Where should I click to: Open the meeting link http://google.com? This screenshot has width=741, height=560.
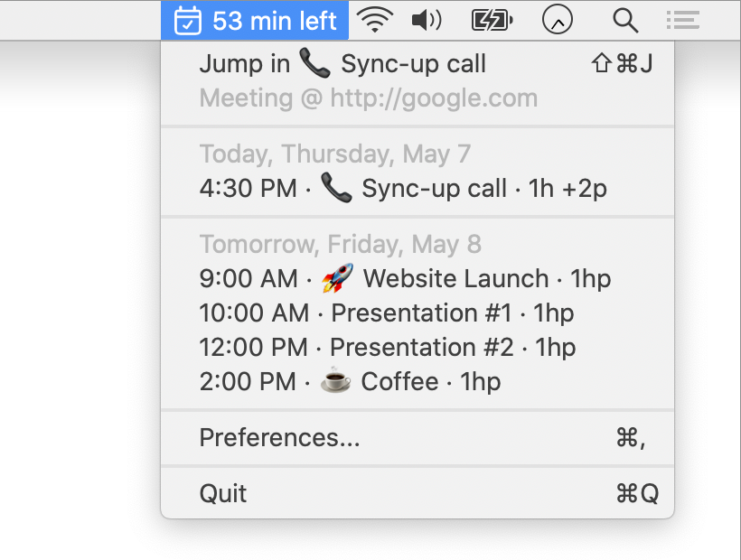coord(368,98)
